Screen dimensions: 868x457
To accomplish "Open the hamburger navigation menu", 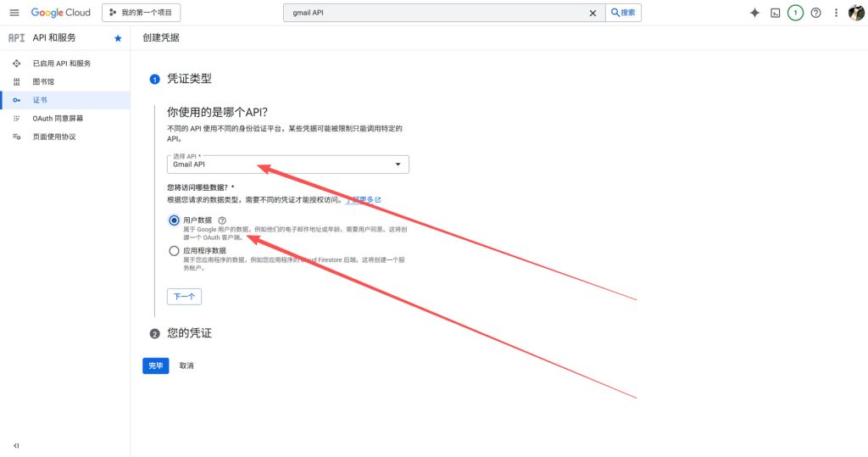I will coord(14,13).
